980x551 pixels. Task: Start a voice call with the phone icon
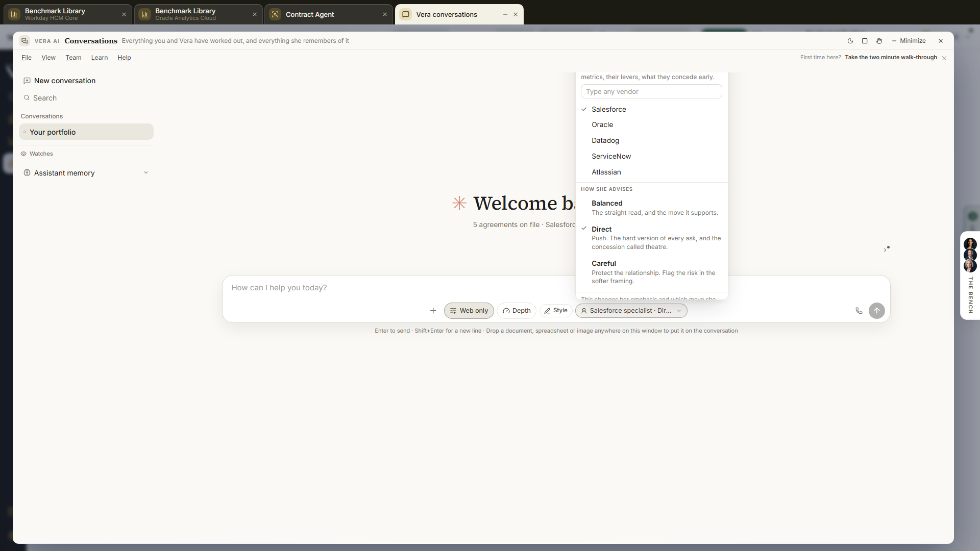(x=859, y=311)
